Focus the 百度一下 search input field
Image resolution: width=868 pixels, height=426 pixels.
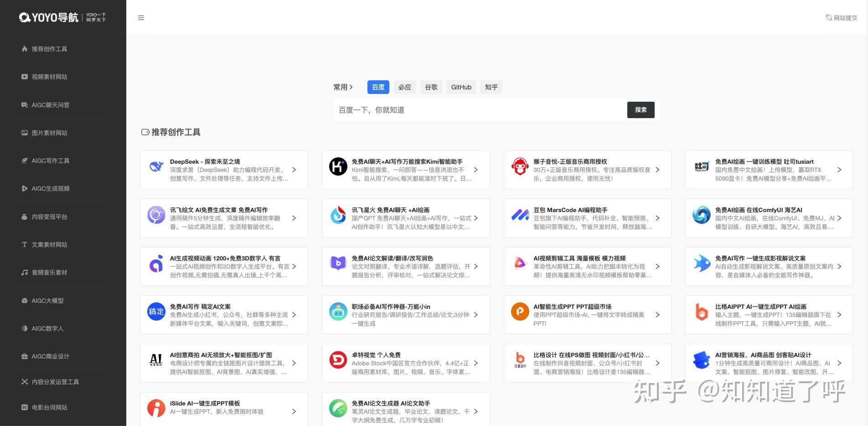pos(480,110)
